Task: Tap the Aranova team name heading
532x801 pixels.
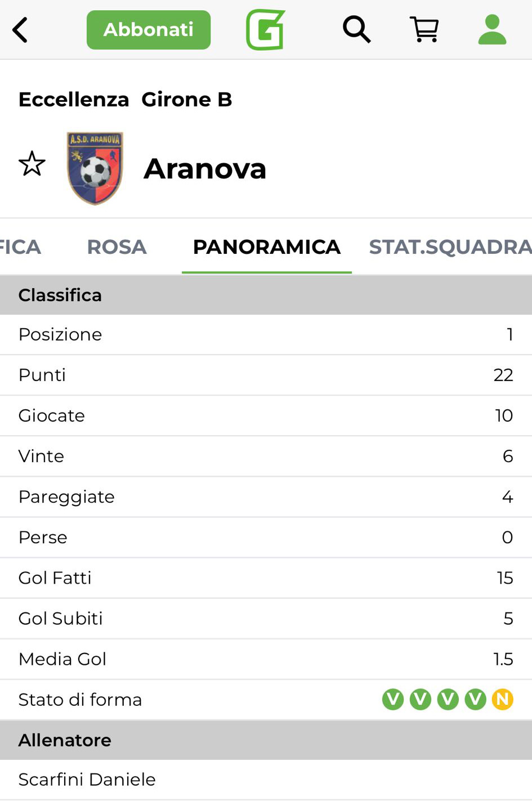Action: click(205, 168)
